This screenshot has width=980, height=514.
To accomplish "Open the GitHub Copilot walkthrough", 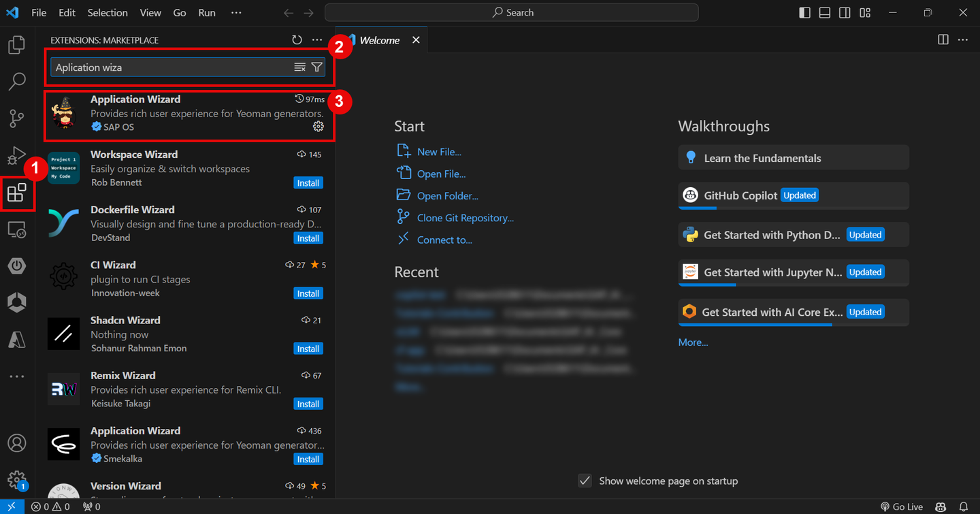I will click(794, 195).
